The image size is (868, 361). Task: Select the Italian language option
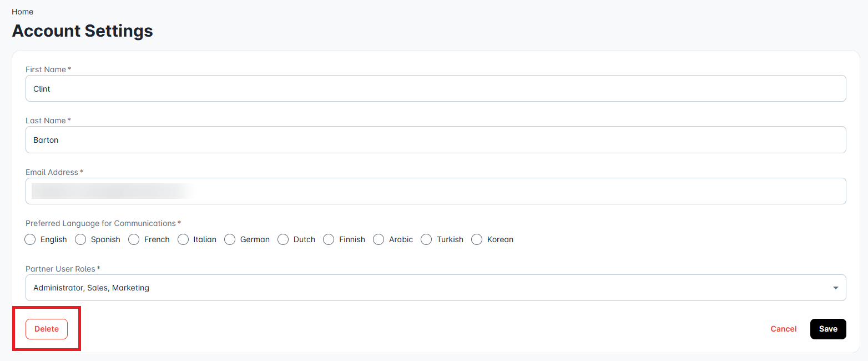184,239
